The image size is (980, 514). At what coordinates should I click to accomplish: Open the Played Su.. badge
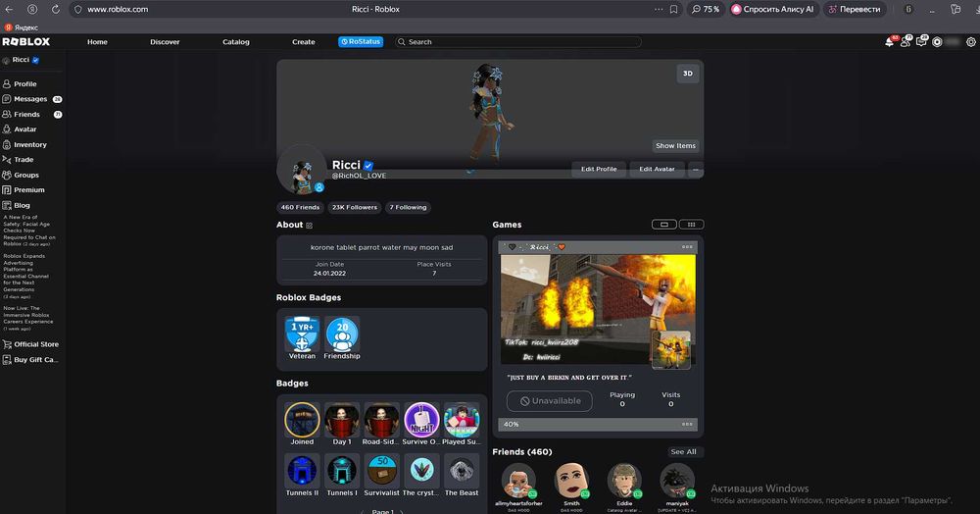coord(462,424)
